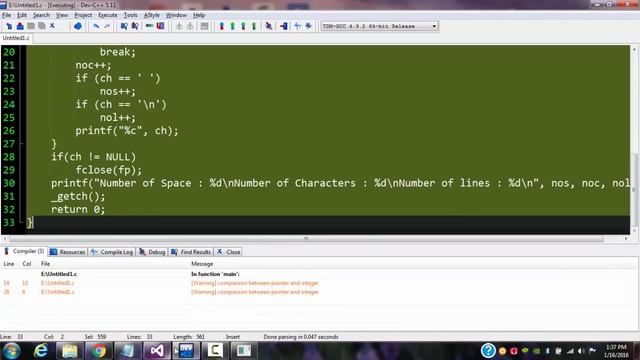This screenshot has width=640, height=360.
Task: Click the File column header
Action: pyautogui.click(x=45, y=264)
